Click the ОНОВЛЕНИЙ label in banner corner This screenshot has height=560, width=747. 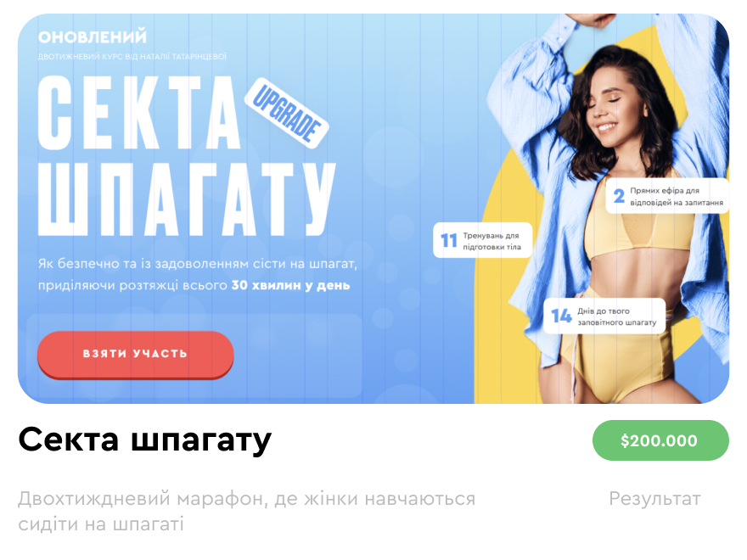tap(93, 36)
